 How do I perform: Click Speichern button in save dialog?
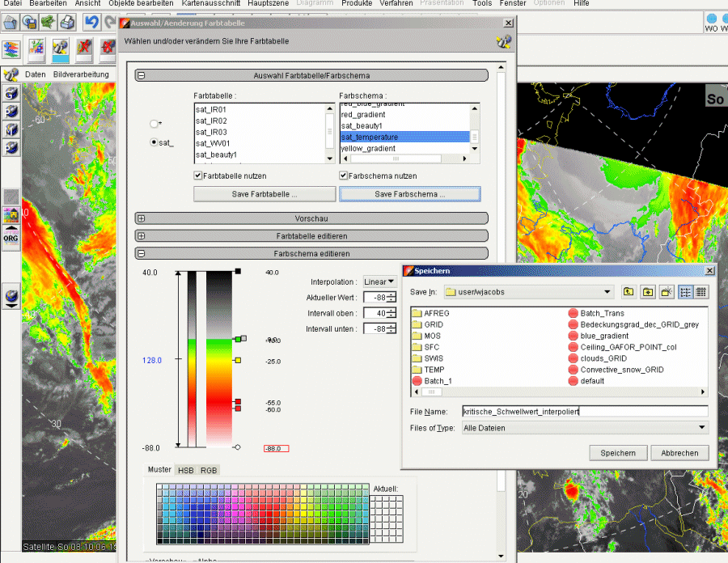click(x=618, y=453)
